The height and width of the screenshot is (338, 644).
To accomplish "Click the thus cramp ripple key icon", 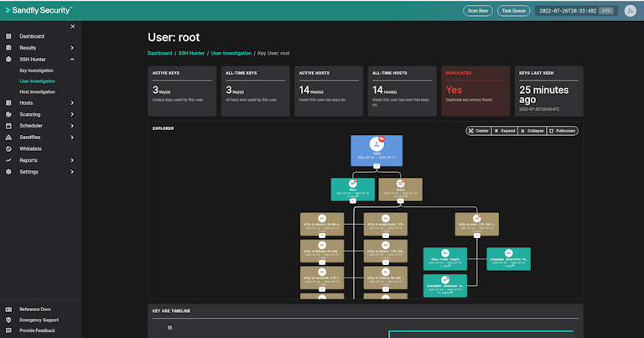I will tap(444, 253).
